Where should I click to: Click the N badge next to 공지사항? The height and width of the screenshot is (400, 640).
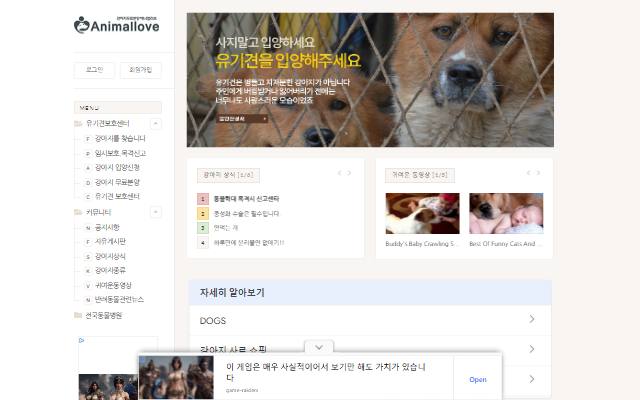tap(88, 228)
